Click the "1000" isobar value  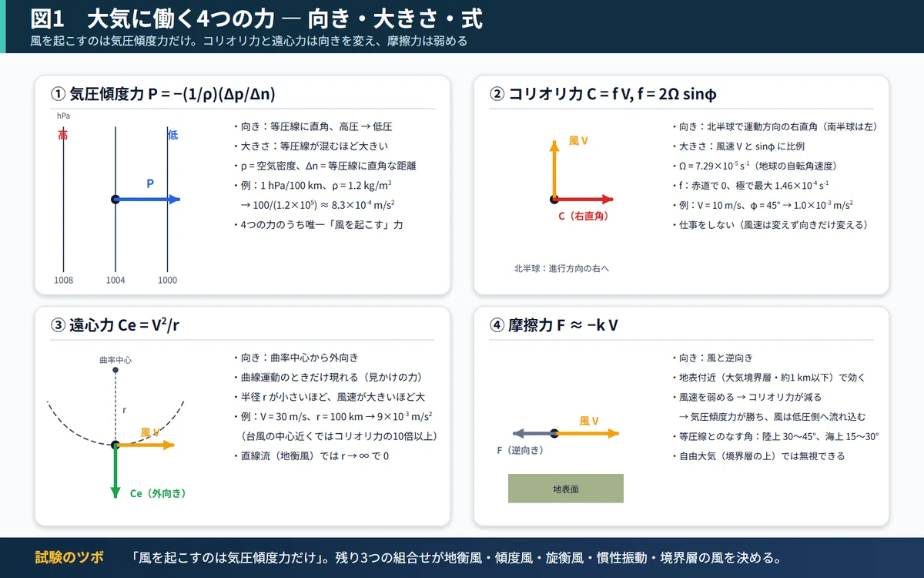(x=167, y=280)
